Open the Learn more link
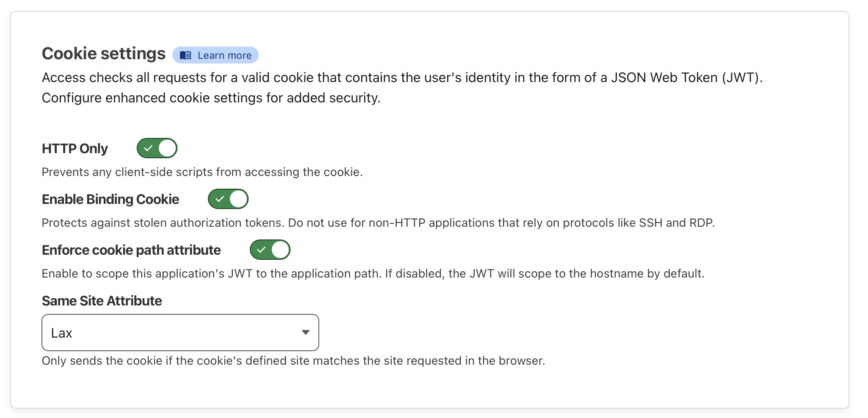The width and height of the screenshot is (868, 418). (x=216, y=55)
